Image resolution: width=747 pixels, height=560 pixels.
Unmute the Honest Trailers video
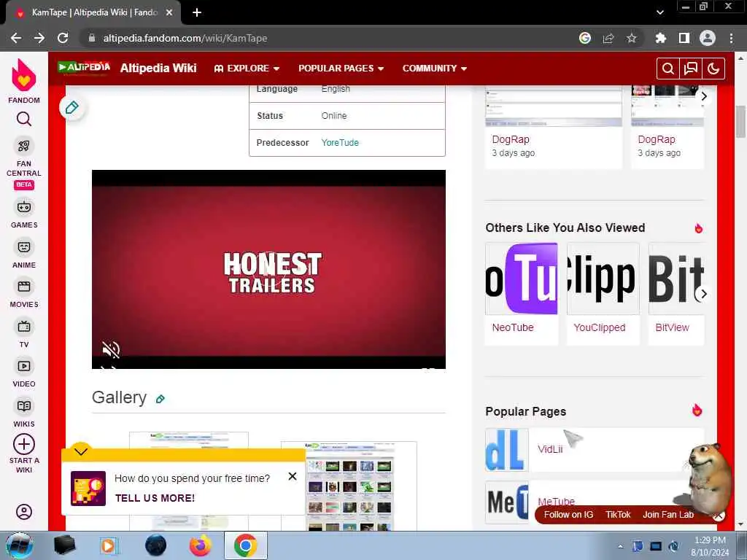111,349
